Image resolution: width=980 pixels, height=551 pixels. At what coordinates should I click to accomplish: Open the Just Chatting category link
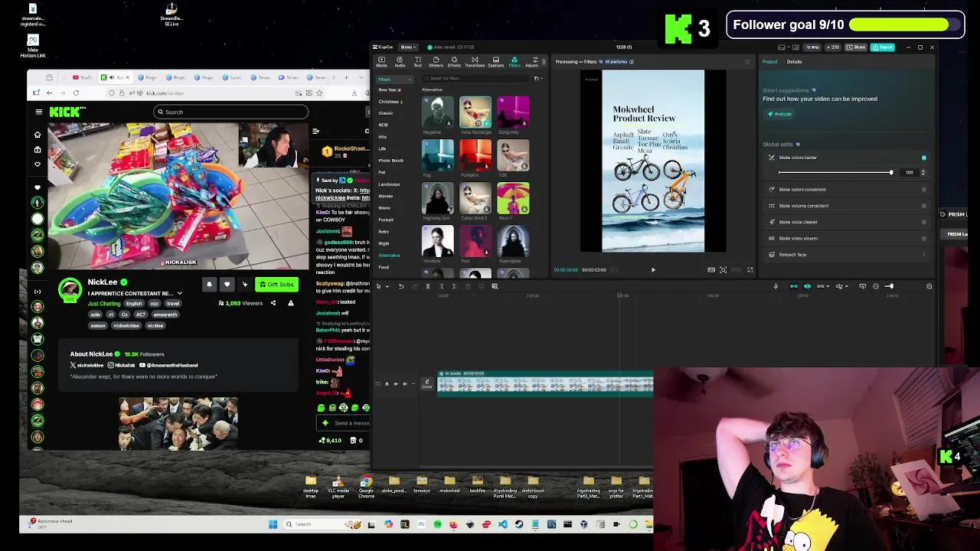click(x=106, y=304)
